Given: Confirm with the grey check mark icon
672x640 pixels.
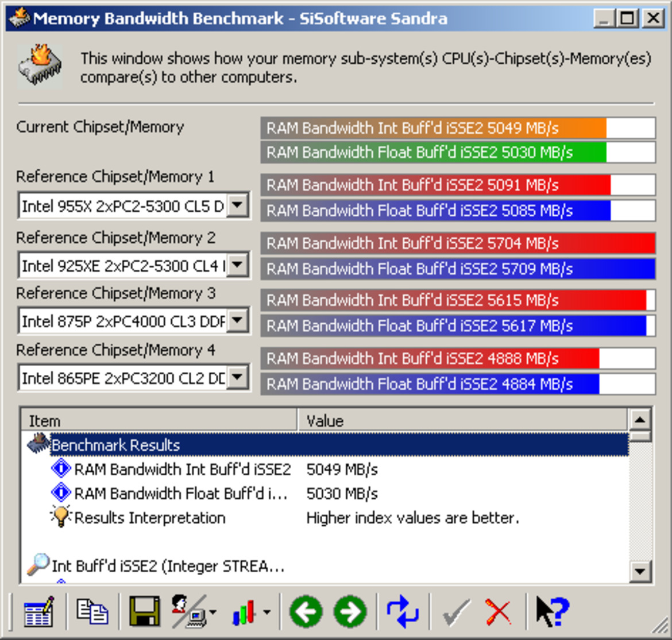Looking at the screenshot, I should [456, 612].
